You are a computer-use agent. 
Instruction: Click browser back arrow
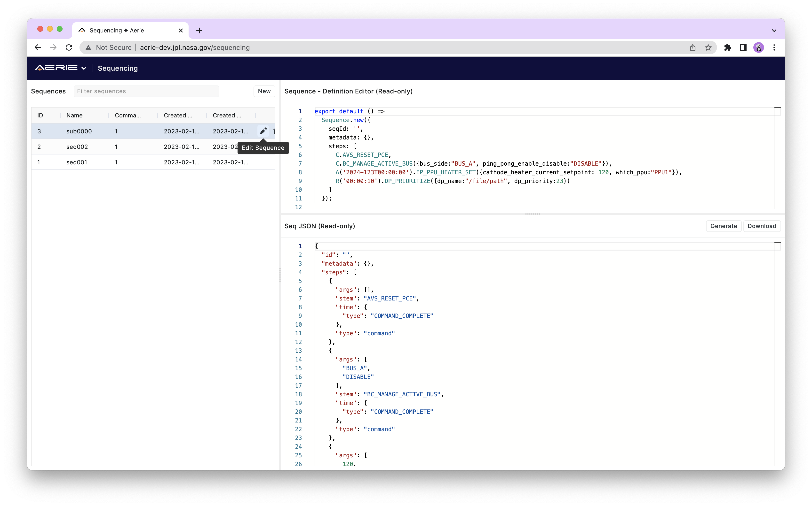point(38,47)
